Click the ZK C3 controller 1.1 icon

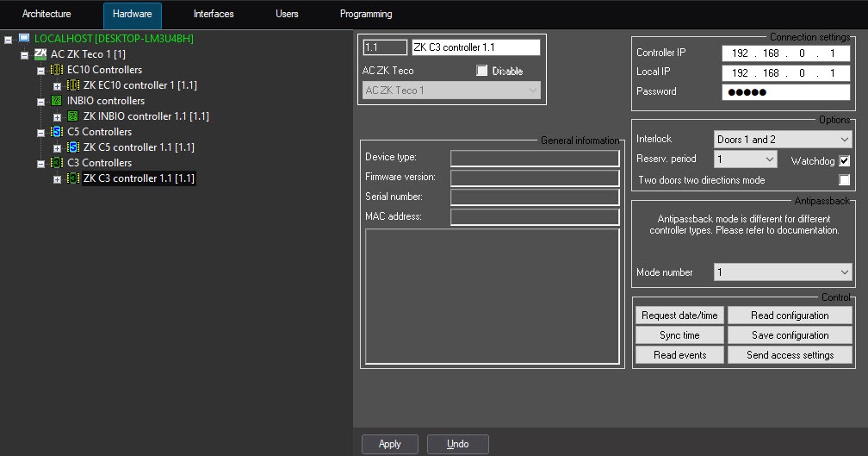pyautogui.click(x=73, y=178)
